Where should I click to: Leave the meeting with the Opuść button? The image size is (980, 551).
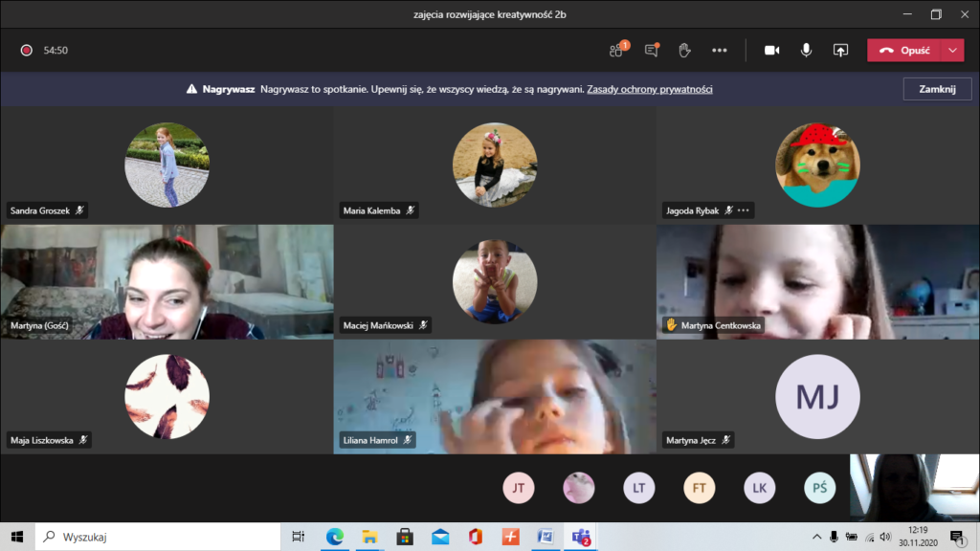pyautogui.click(x=903, y=50)
